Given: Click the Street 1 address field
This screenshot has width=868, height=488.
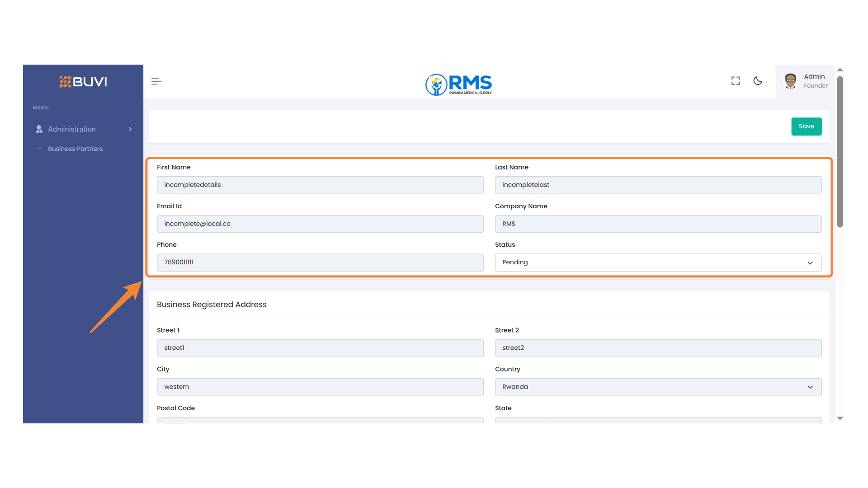Looking at the screenshot, I should [320, 348].
